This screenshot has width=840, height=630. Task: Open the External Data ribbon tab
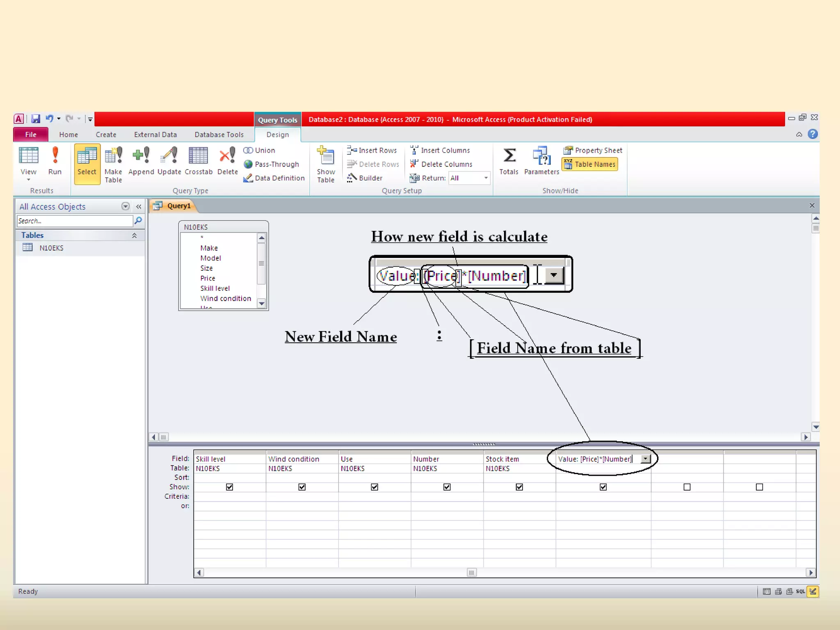pyautogui.click(x=155, y=135)
